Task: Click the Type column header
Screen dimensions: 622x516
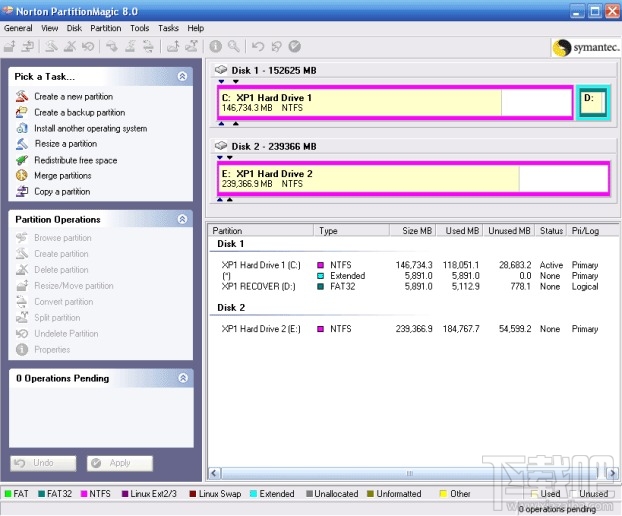Action: click(352, 230)
